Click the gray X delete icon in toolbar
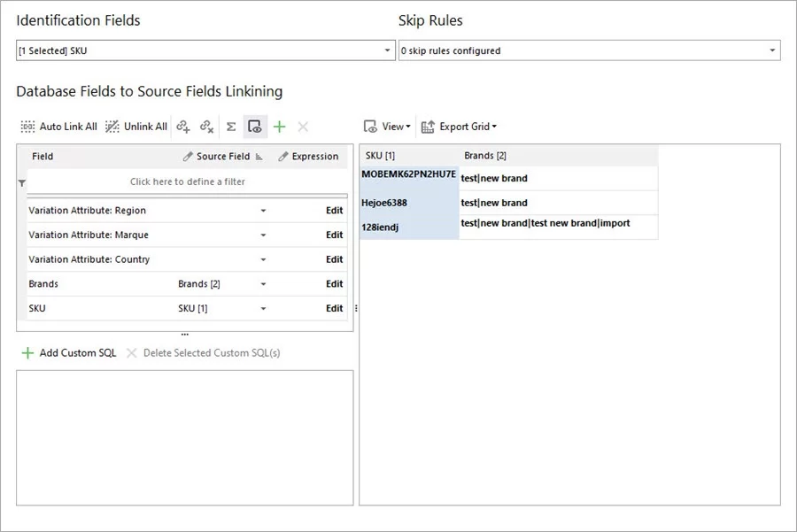This screenshot has width=797, height=532. point(303,127)
